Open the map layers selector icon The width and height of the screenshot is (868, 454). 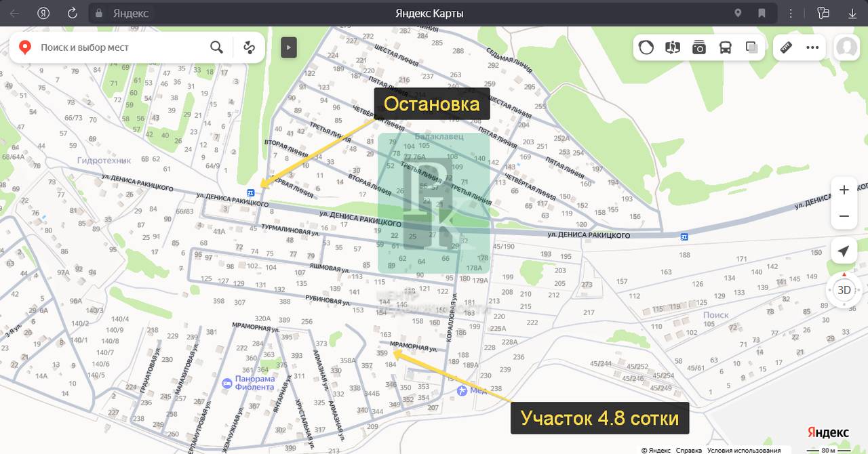751,47
